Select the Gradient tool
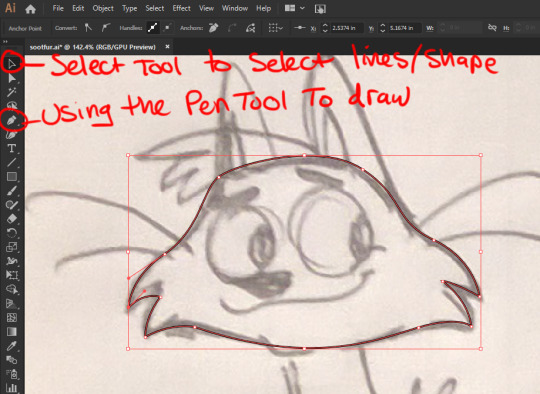The height and width of the screenshot is (394, 540). tap(12, 332)
